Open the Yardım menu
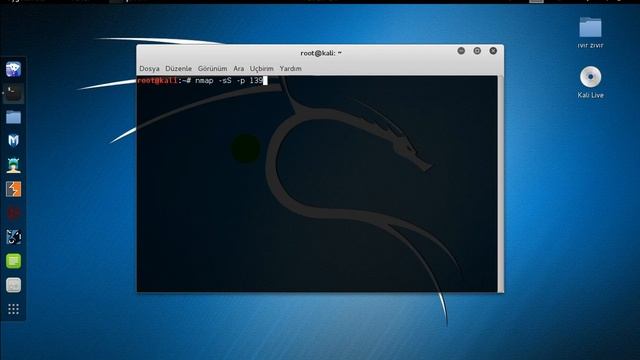 coord(290,69)
